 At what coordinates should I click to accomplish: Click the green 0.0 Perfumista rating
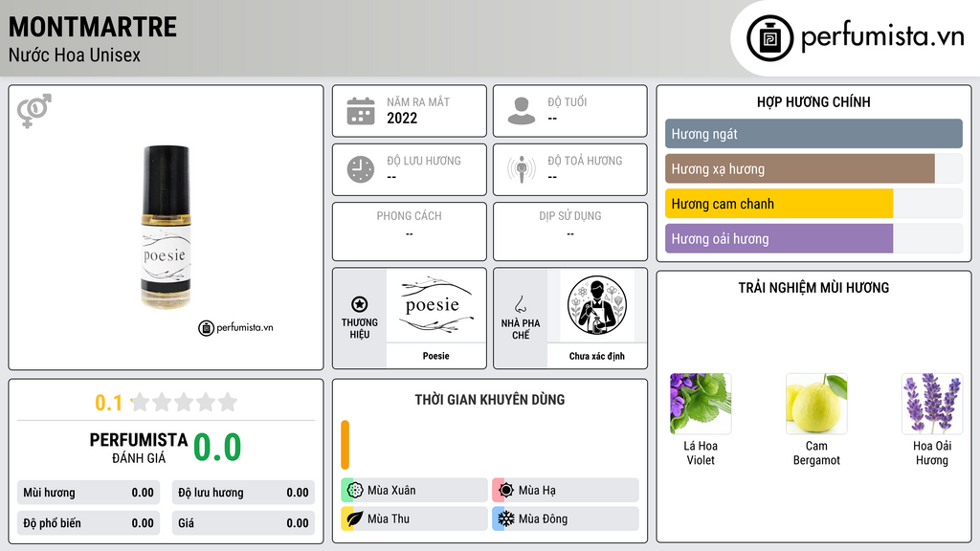coord(217,448)
